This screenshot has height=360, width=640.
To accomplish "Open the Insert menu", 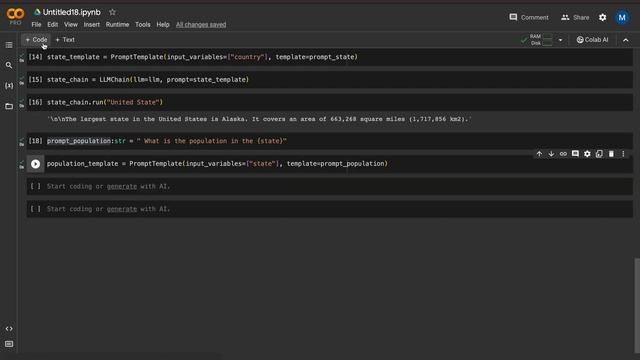I will point(91,24).
